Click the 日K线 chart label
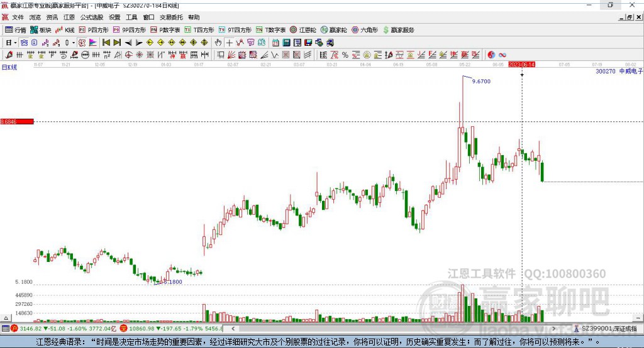The image size is (644, 348). pos(9,67)
